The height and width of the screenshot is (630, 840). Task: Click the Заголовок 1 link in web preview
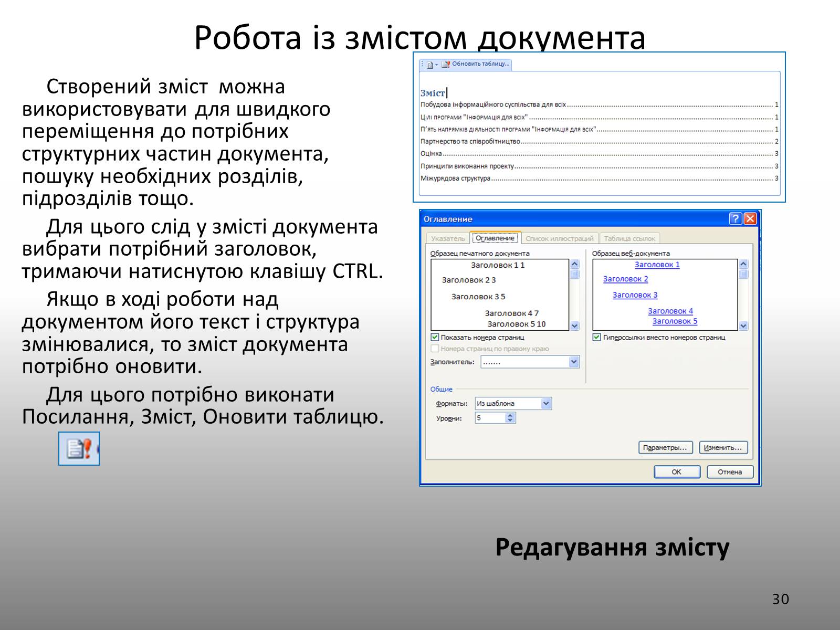657,265
